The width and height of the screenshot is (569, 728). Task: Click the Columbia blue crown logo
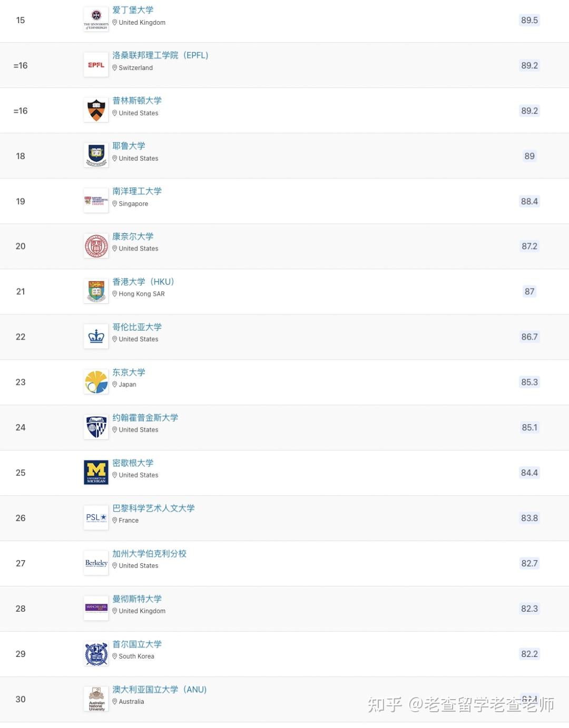click(96, 337)
